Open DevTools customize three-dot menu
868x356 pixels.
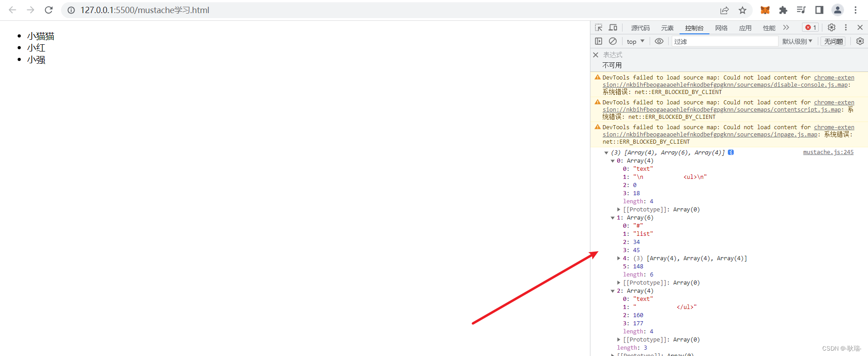846,28
